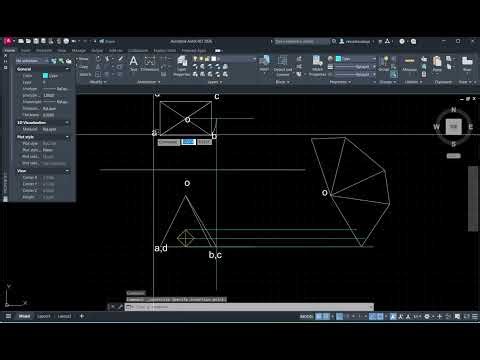Click the Dimension tool icon

tap(149, 63)
